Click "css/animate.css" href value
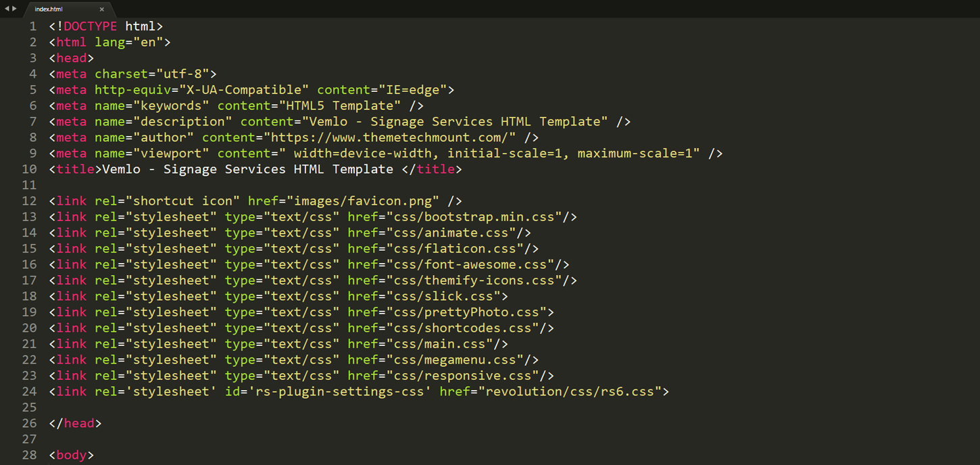 pos(451,232)
